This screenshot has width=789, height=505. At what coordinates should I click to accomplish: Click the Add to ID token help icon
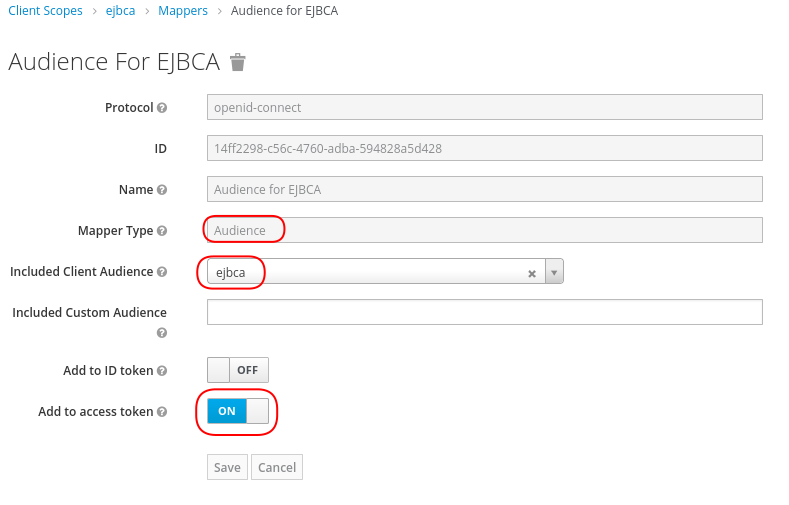click(x=162, y=371)
